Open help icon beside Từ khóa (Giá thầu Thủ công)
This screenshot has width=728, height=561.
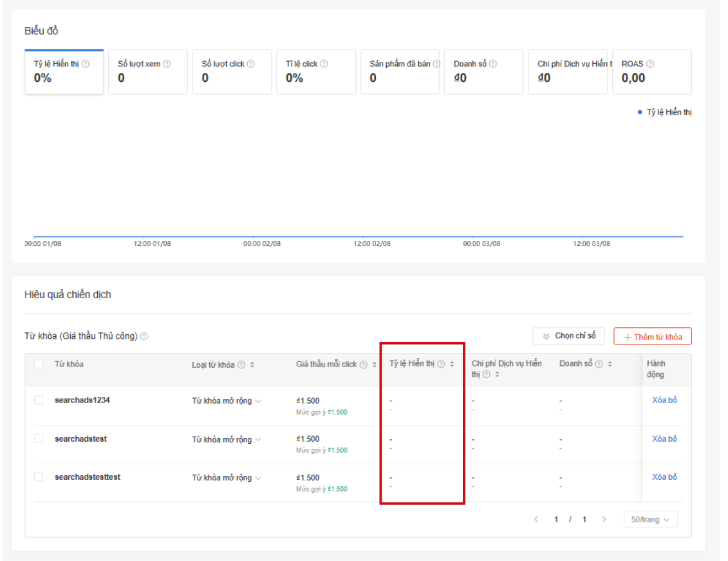144,336
